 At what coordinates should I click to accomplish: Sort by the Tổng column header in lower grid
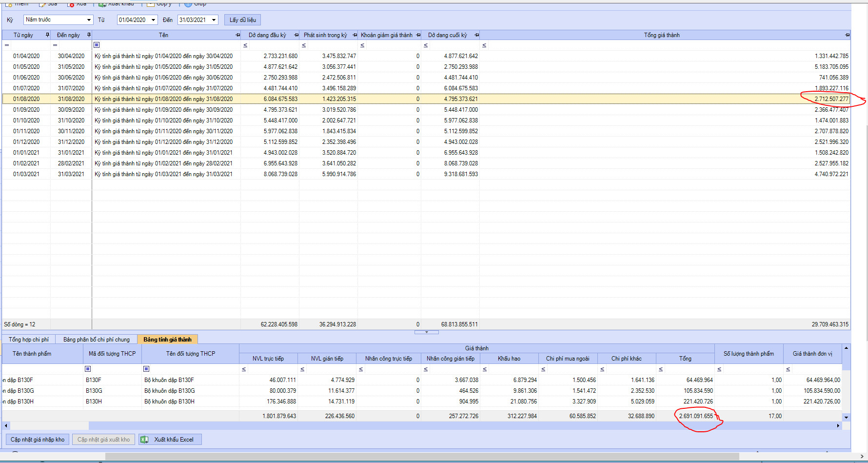pyautogui.click(x=685, y=359)
